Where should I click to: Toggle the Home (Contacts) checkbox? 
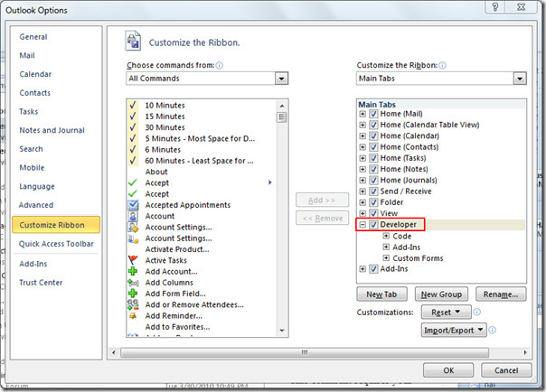pos(373,147)
